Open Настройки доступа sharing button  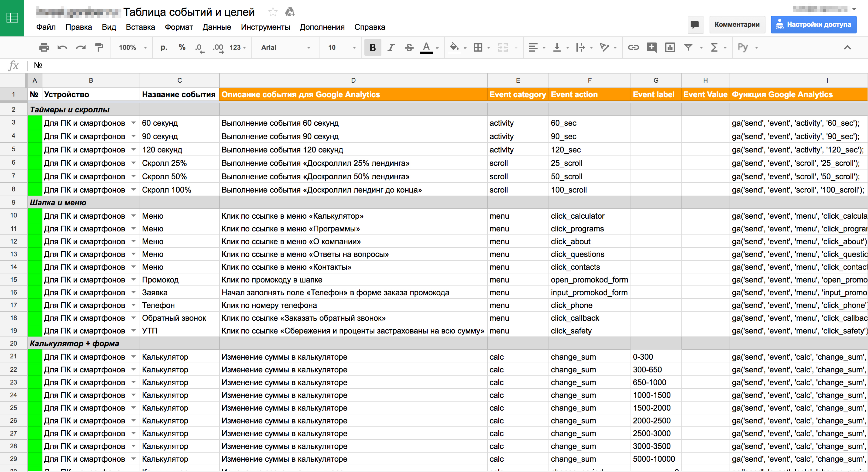pyautogui.click(x=813, y=25)
